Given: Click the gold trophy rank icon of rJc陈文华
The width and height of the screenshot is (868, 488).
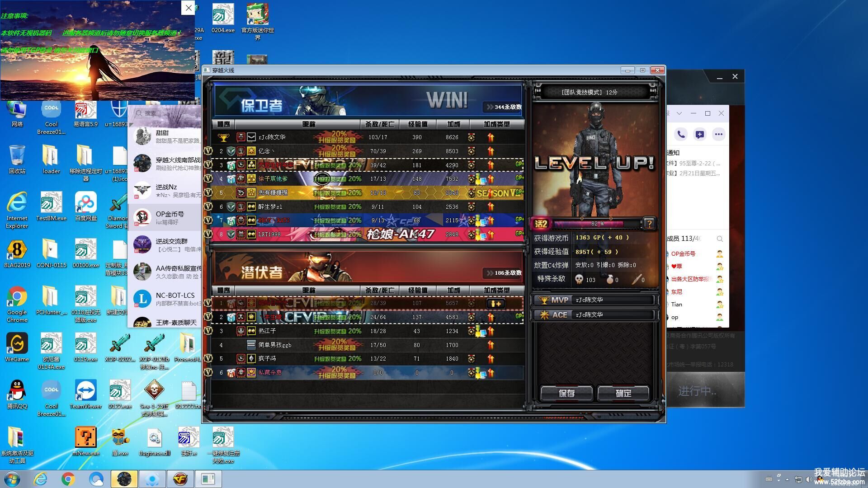Looking at the screenshot, I should (223, 137).
